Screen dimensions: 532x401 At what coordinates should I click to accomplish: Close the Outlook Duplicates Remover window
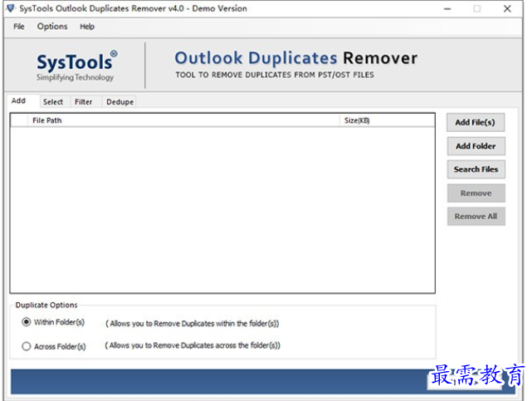click(507, 9)
